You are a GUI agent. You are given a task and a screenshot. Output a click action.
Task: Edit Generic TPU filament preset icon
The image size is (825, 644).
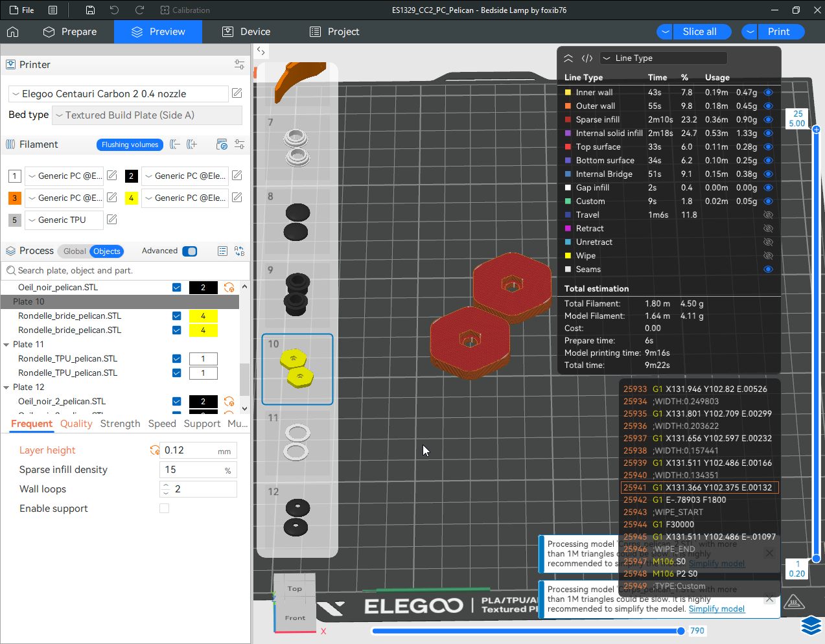[111, 220]
